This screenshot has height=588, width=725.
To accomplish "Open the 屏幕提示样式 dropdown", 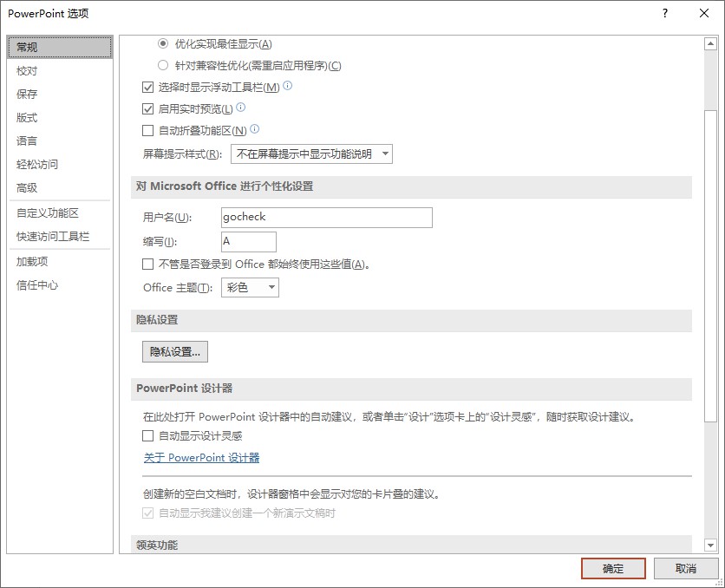I will pos(308,154).
